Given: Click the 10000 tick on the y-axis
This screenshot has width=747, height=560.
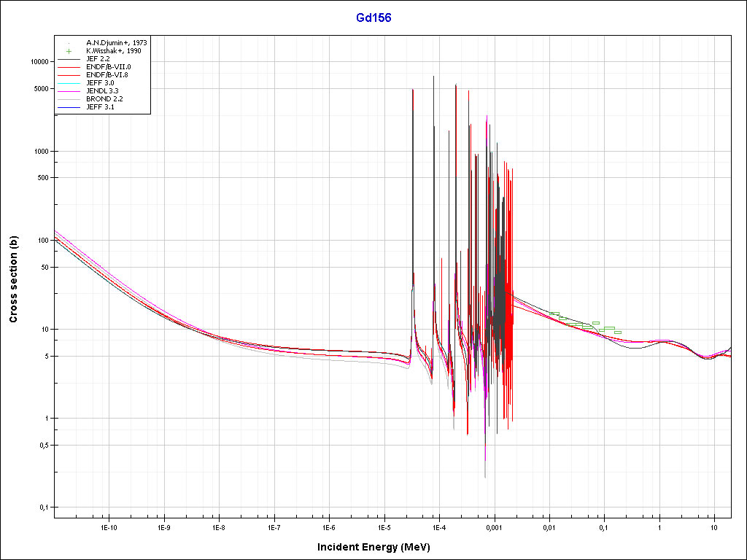Looking at the screenshot, I should pyautogui.click(x=37, y=62).
